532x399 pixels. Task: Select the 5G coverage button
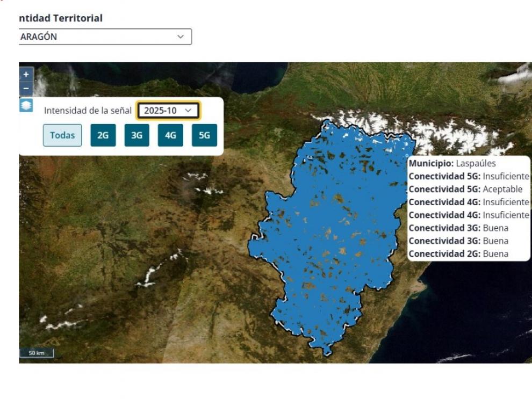[204, 135]
